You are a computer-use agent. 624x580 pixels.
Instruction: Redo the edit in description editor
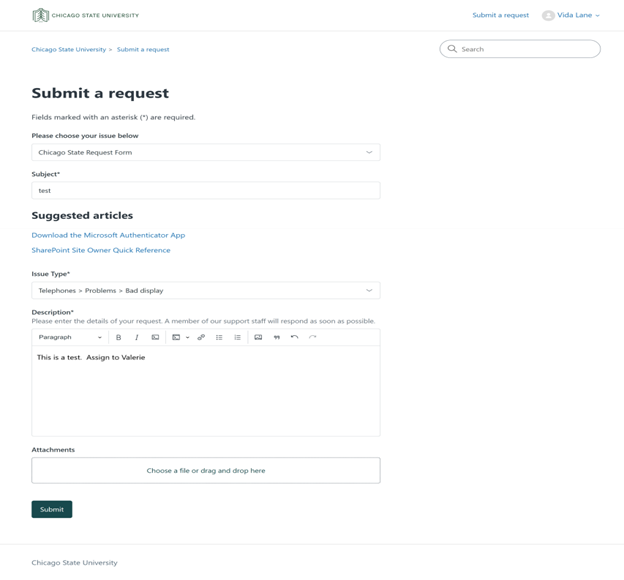click(x=313, y=337)
